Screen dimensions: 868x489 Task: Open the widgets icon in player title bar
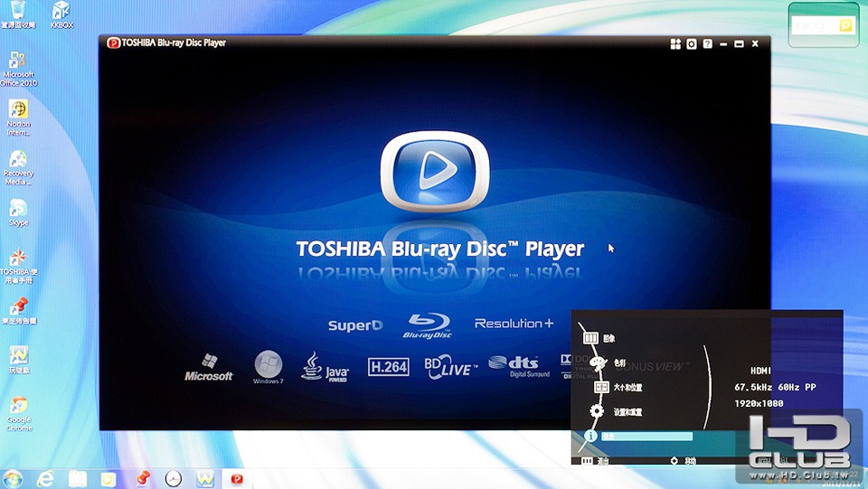pos(675,43)
